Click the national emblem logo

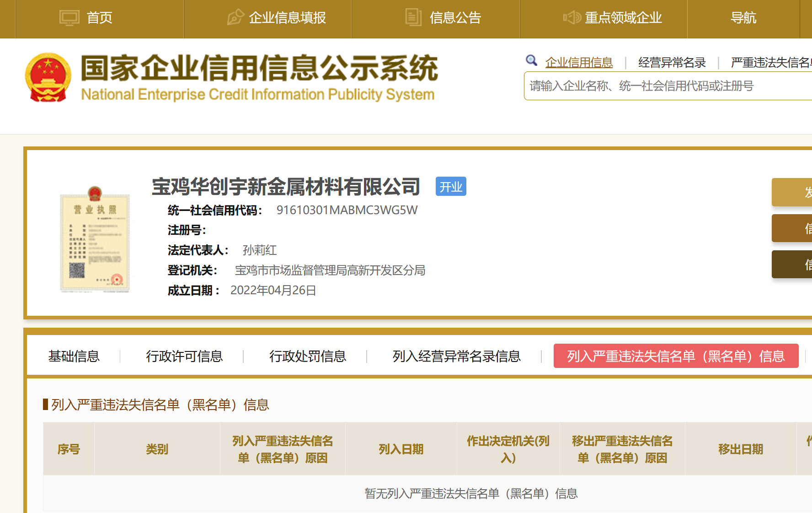[x=48, y=77]
